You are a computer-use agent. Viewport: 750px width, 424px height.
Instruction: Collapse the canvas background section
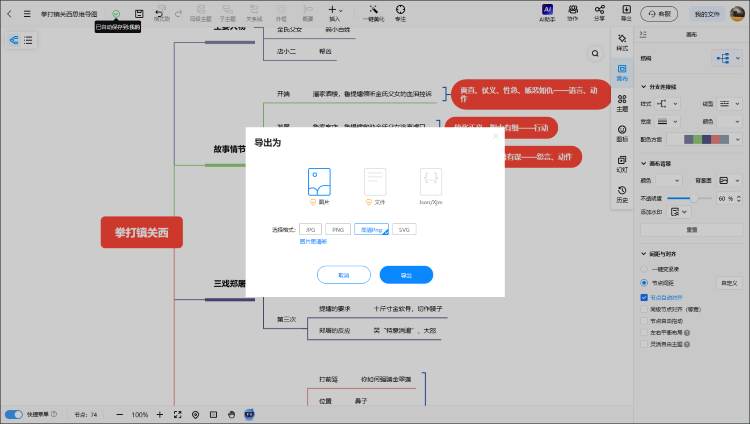644,163
